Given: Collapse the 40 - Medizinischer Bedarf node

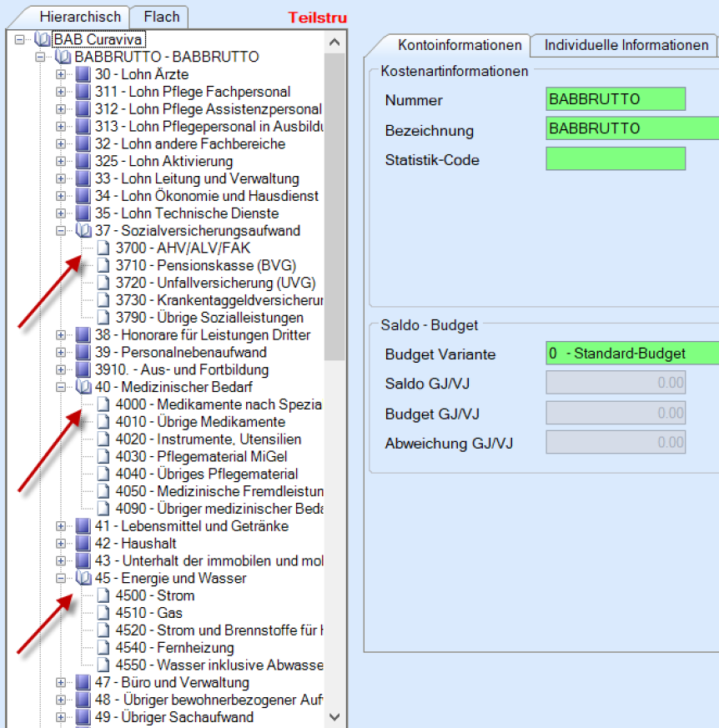Looking at the screenshot, I should [x=61, y=387].
